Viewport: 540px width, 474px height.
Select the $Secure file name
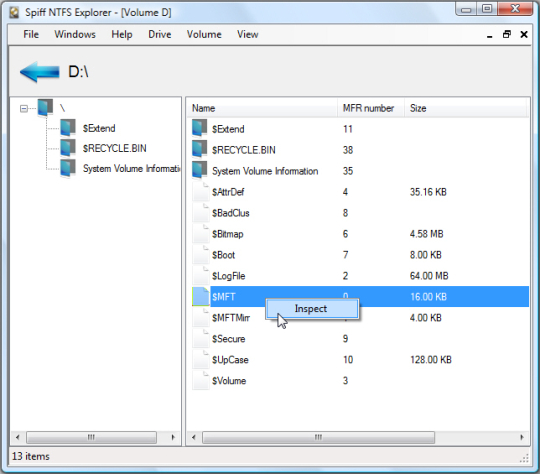point(228,339)
